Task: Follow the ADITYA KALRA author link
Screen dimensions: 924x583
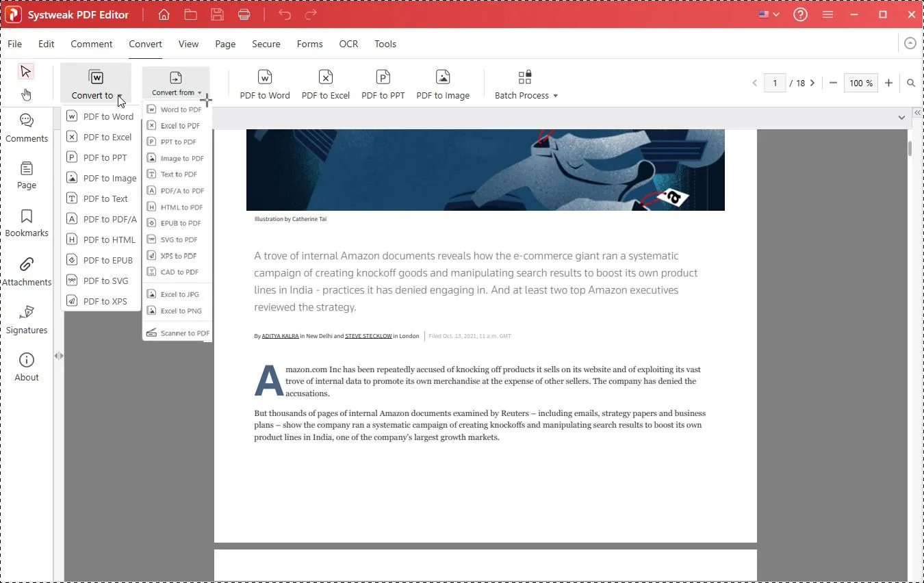Action: [x=280, y=336]
